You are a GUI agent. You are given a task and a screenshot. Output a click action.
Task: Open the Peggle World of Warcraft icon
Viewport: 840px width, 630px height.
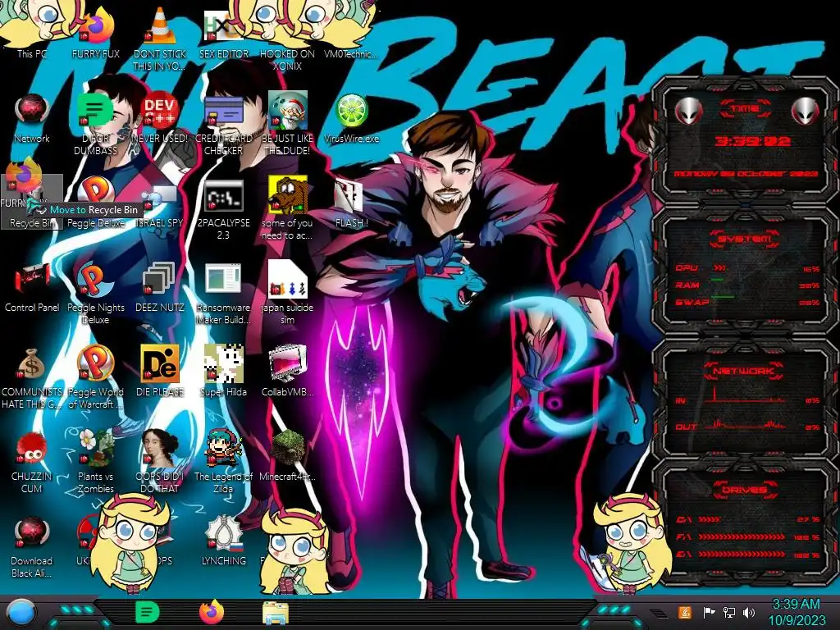click(x=96, y=364)
